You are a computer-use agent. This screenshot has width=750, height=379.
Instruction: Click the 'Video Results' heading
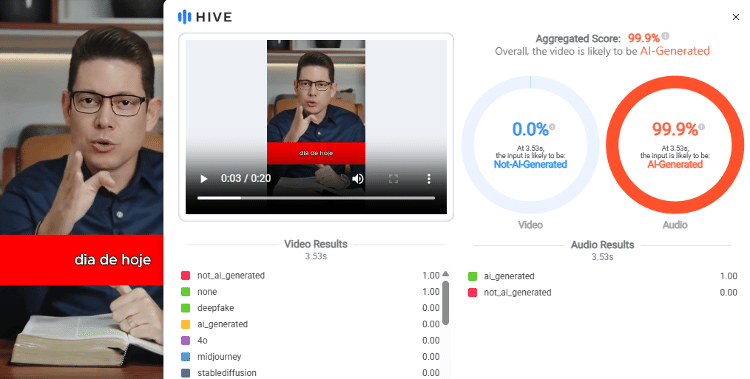316,244
